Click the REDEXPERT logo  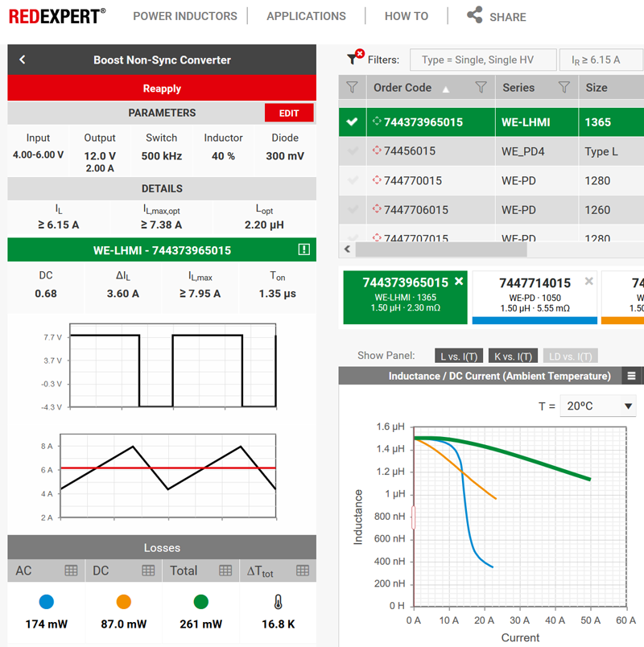coord(57,17)
